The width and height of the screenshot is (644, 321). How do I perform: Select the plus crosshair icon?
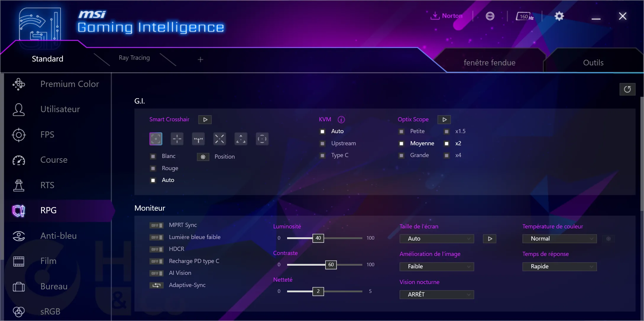pyautogui.click(x=177, y=138)
